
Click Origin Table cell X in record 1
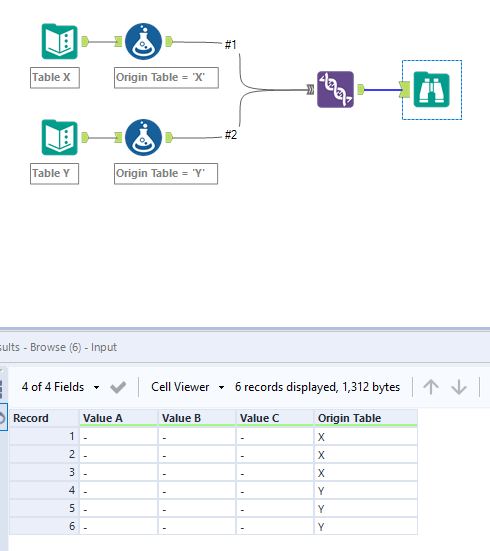366,436
